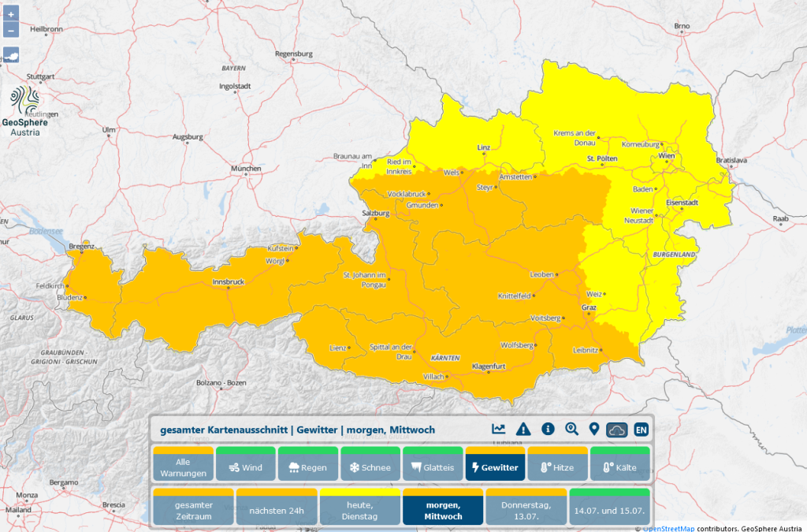This screenshot has width=807, height=532.
Task: Reset map view to Austria outline
Action: pyautogui.click(x=11, y=55)
